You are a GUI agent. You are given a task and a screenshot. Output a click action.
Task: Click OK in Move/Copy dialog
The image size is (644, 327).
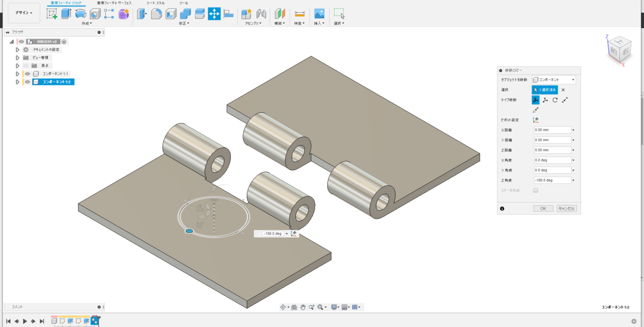543,208
